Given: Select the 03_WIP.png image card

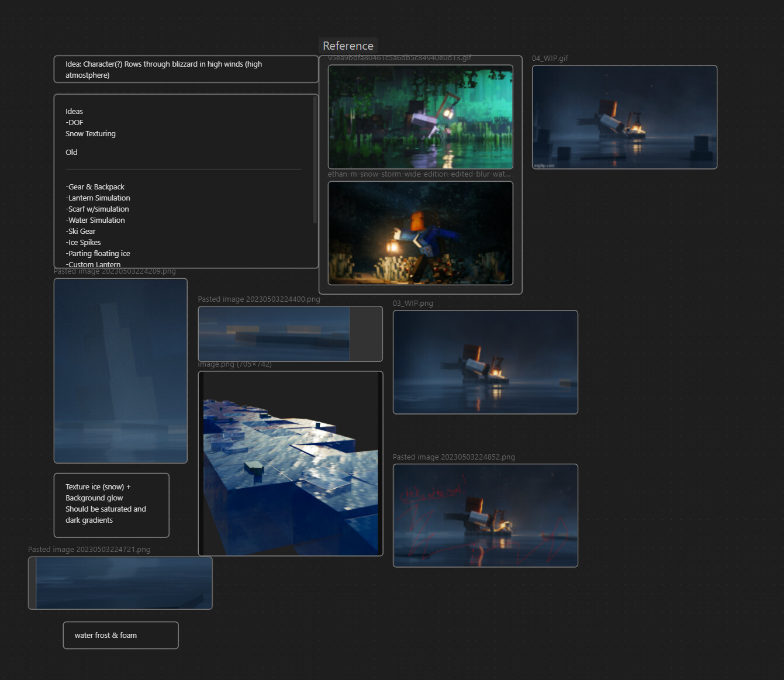Looking at the screenshot, I should (485, 362).
